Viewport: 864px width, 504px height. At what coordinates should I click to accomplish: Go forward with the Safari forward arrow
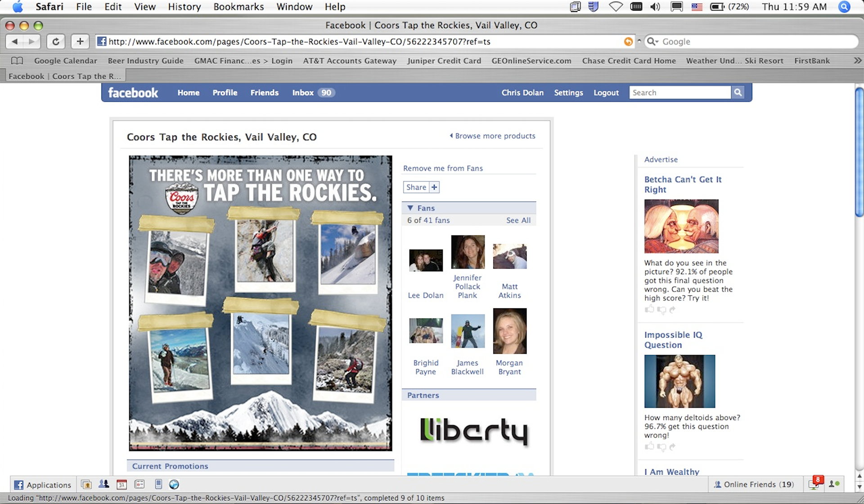(x=31, y=41)
